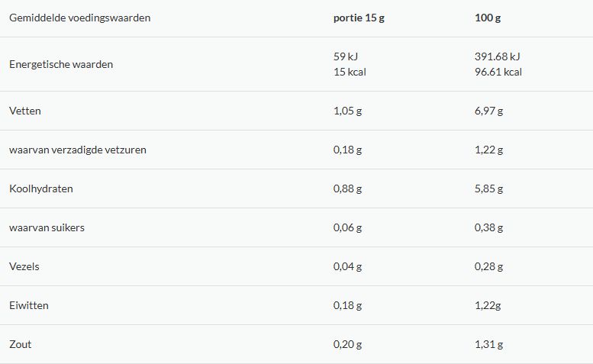Viewport: 593px width, 364px height.
Task: Click the 'Eiwitten' row label
Action: coord(29,305)
